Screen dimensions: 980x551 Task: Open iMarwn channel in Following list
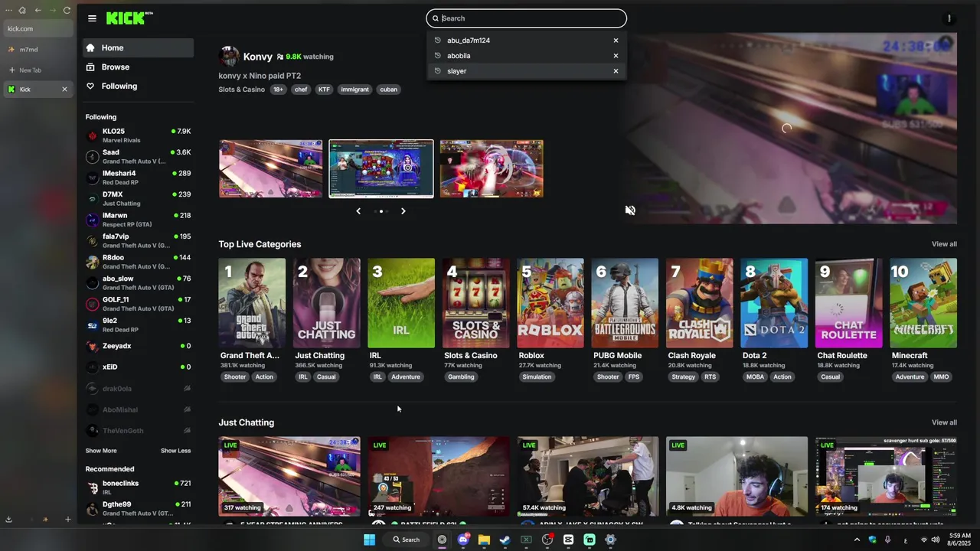[x=139, y=220]
